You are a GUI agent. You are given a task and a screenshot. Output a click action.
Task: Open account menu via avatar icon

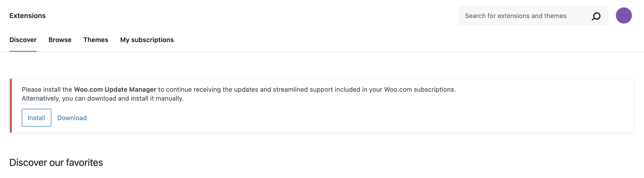click(x=624, y=16)
